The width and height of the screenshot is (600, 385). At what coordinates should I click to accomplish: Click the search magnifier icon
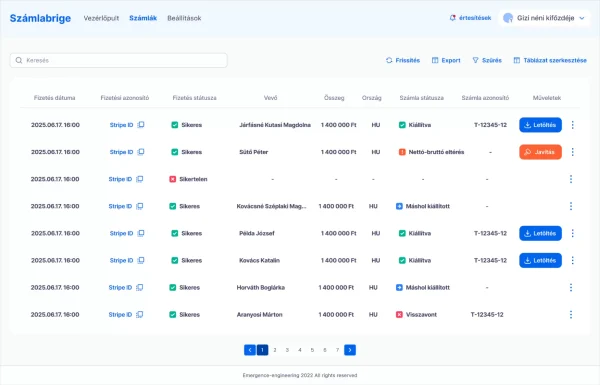click(19, 60)
